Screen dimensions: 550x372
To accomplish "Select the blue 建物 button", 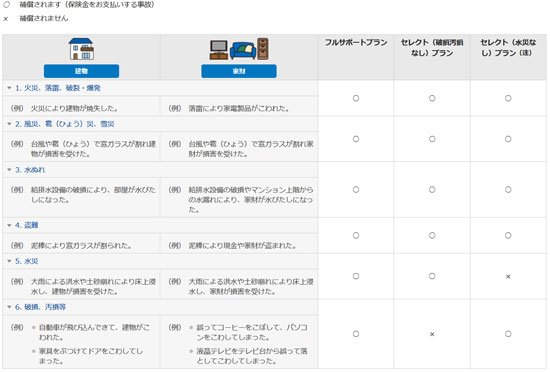I will (x=81, y=71).
